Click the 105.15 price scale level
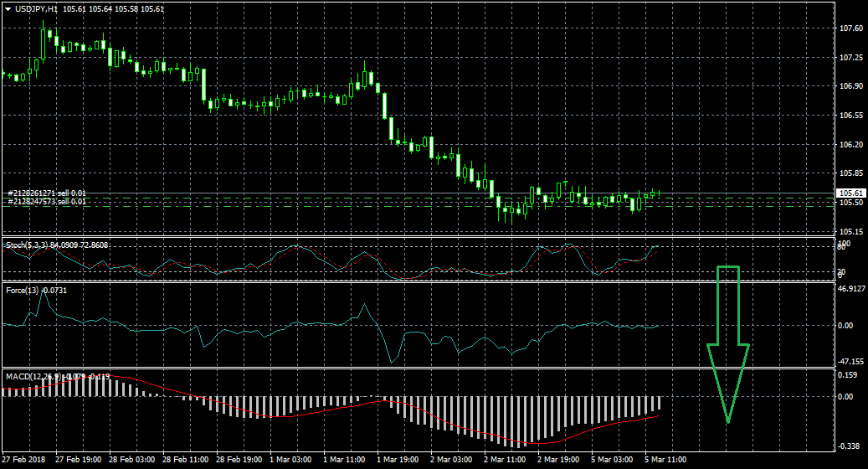 pos(850,232)
